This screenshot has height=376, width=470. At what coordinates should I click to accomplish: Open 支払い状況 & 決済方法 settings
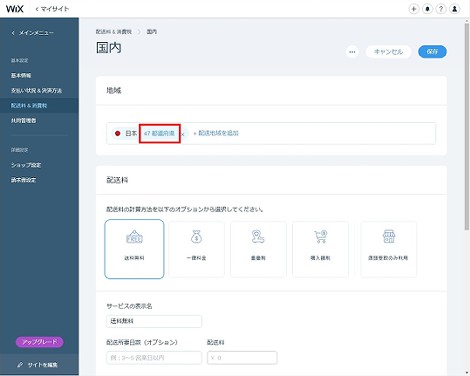point(36,90)
